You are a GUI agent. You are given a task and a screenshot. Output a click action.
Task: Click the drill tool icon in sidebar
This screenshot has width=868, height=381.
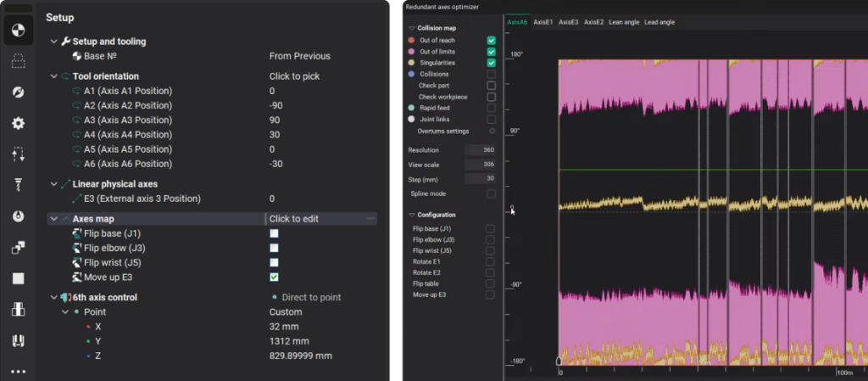(17, 185)
